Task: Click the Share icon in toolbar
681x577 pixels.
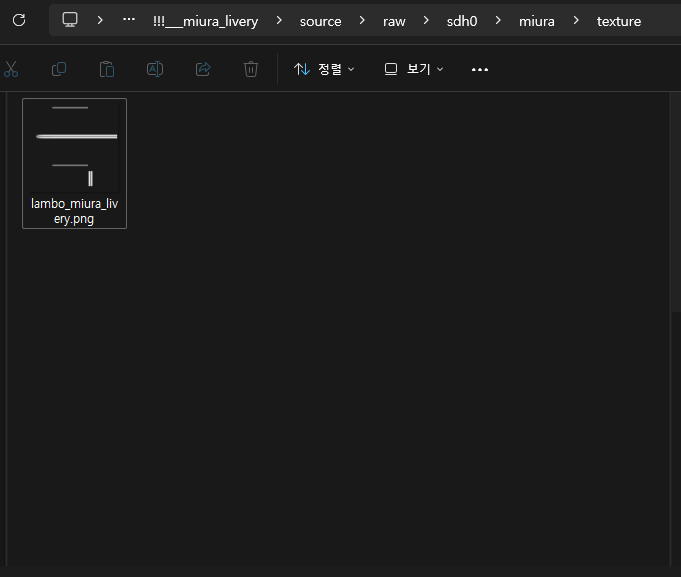Action: tap(203, 69)
